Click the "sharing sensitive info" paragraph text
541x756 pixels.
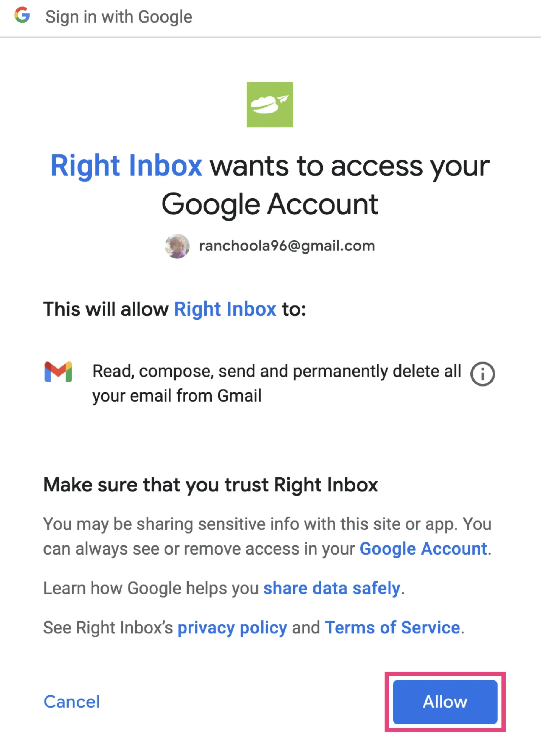click(x=267, y=524)
